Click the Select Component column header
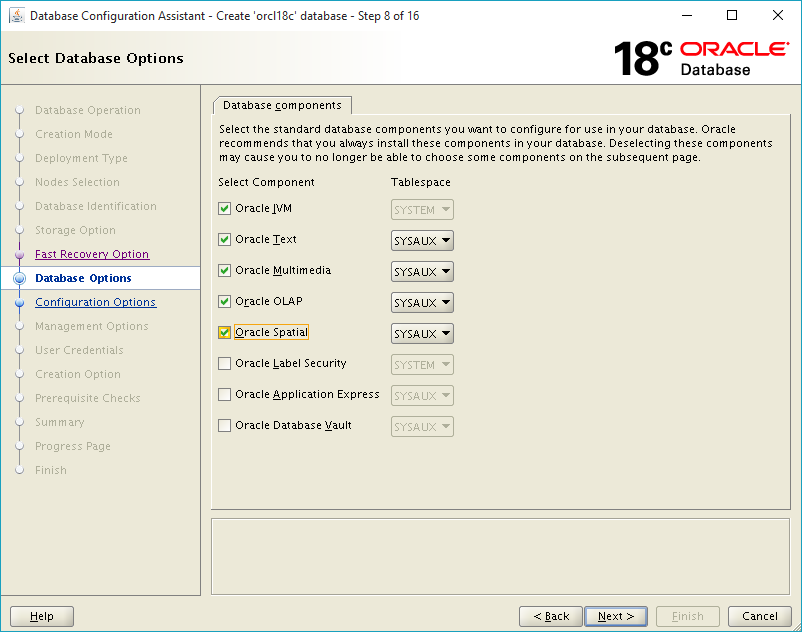 pyautogui.click(x=266, y=183)
